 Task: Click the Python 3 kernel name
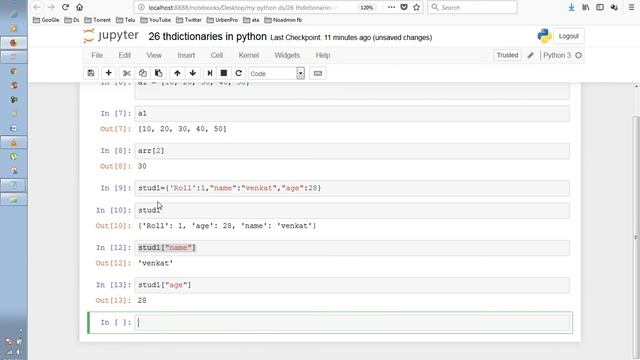557,55
